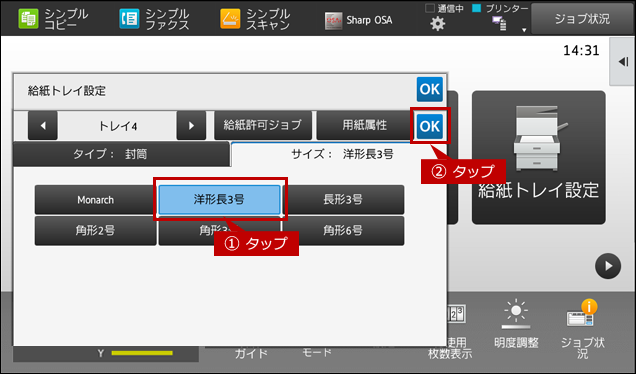Tap the OK button next to 用紙属性
Screen dimensions: 636x374
click(x=430, y=126)
